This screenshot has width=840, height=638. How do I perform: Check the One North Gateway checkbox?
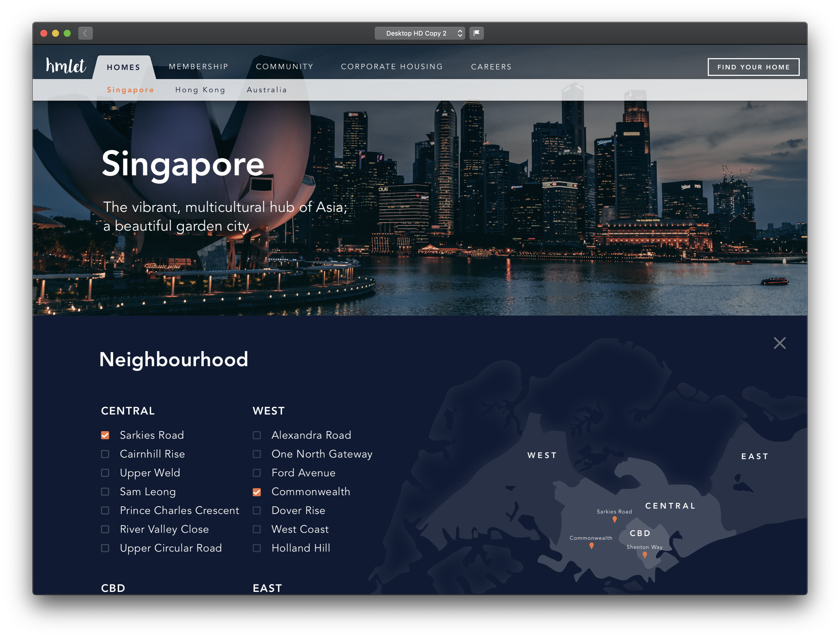click(256, 454)
